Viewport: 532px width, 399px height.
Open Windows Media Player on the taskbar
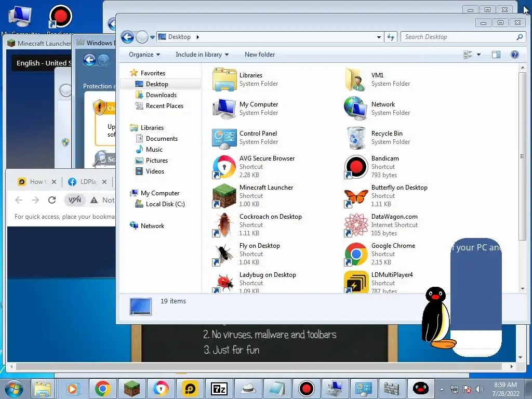(73, 389)
